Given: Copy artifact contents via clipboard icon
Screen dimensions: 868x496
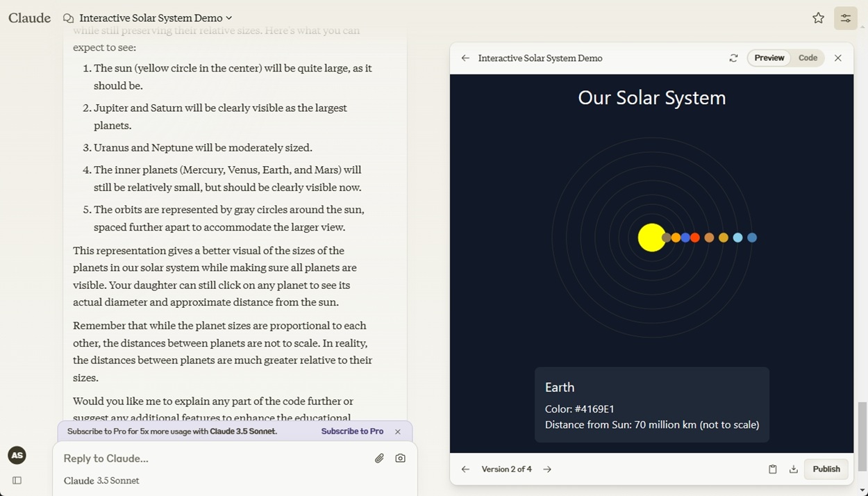Looking at the screenshot, I should click(x=772, y=470).
